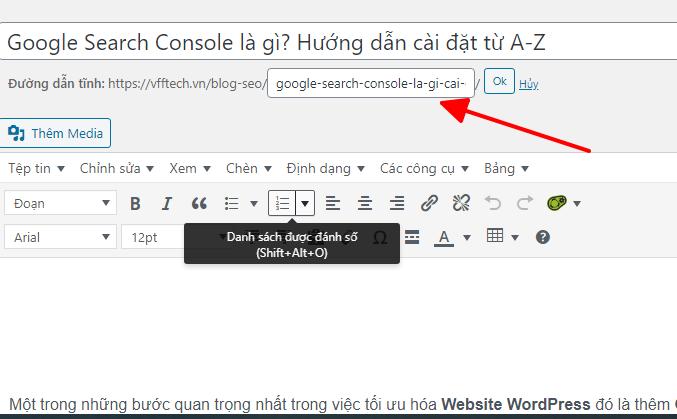Image resolution: width=677 pixels, height=419 pixels.
Task: Cancel permalink editing with Hủy link
Action: [x=528, y=84]
